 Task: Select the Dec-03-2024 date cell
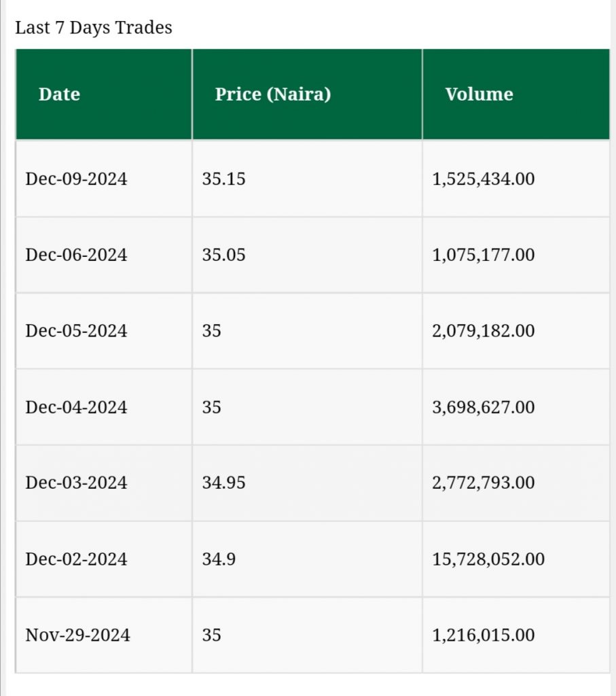76,483
